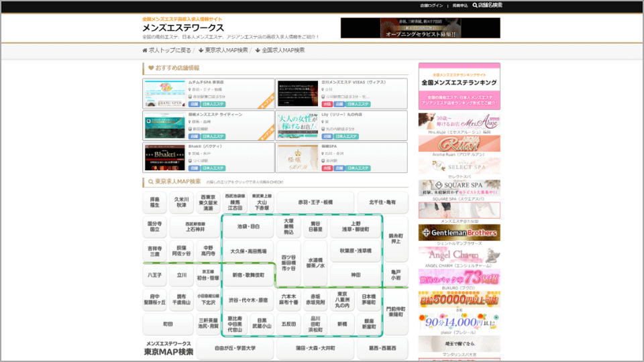Open the Angel Charm banner

pos(459,255)
